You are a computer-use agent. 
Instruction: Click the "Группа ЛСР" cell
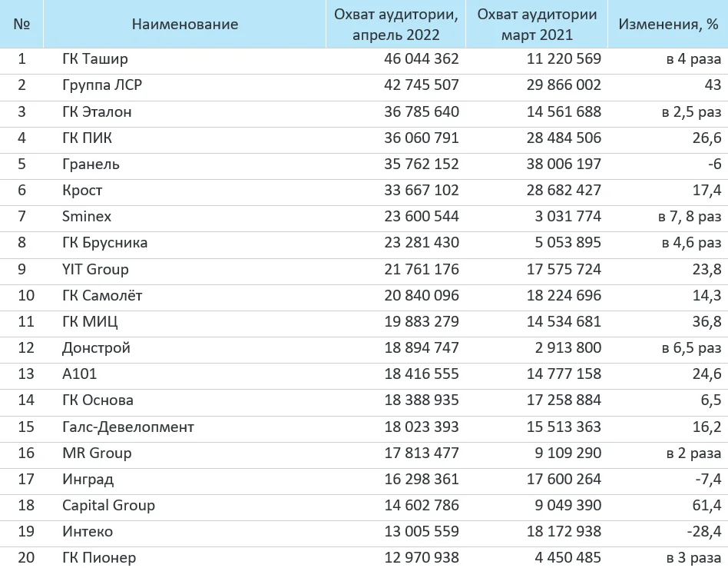(102, 85)
